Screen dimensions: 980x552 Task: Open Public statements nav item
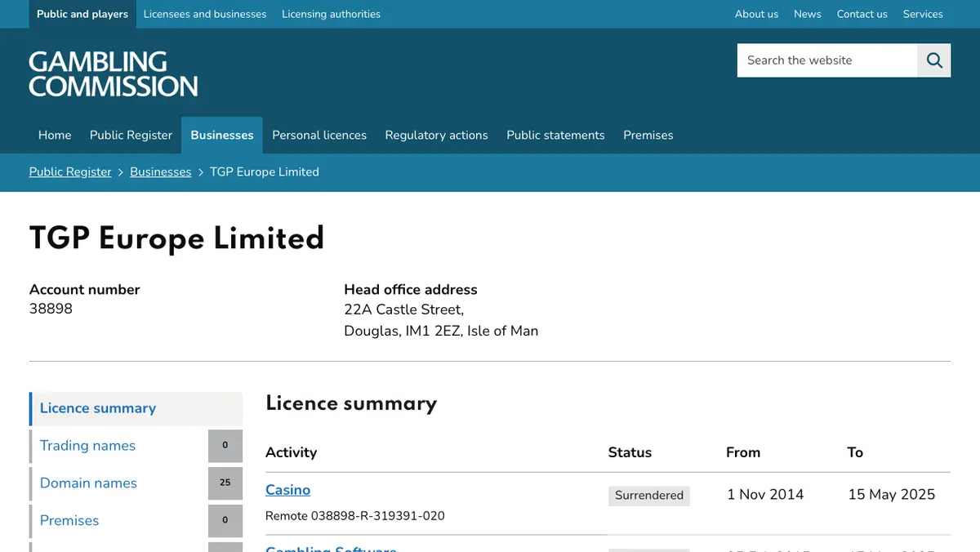pyautogui.click(x=555, y=136)
